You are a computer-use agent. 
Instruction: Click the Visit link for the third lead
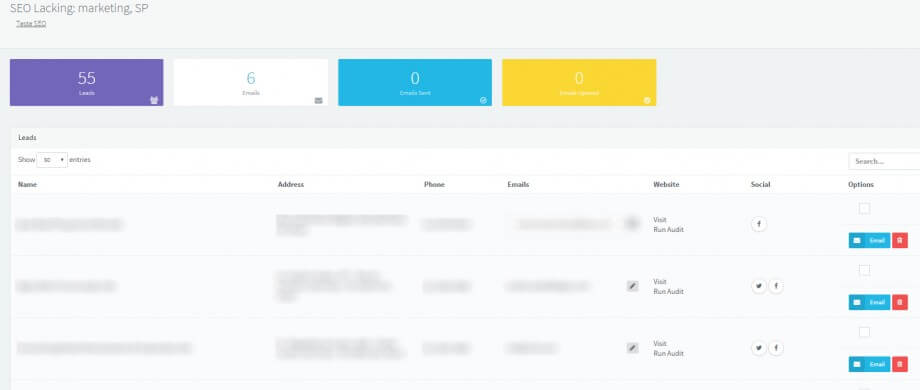click(x=659, y=344)
